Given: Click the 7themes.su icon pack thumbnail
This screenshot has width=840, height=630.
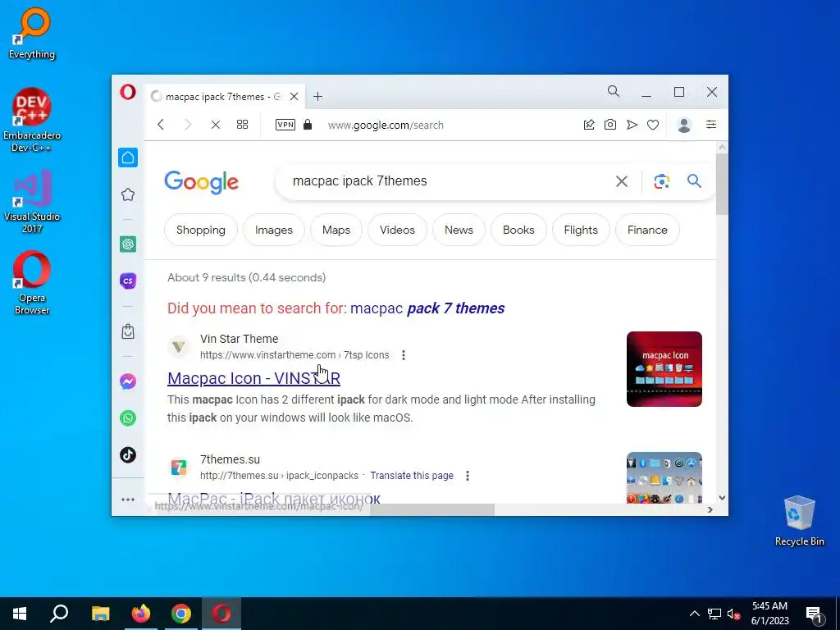Looking at the screenshot, I should click(x=664, y=478).
